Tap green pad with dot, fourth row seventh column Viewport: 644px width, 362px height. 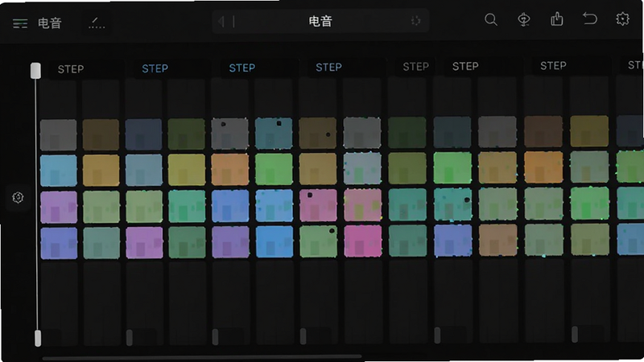coord(318,241)
